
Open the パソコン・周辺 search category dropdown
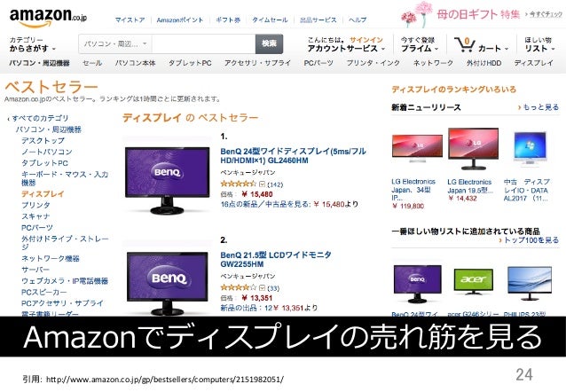coord(115,44)
